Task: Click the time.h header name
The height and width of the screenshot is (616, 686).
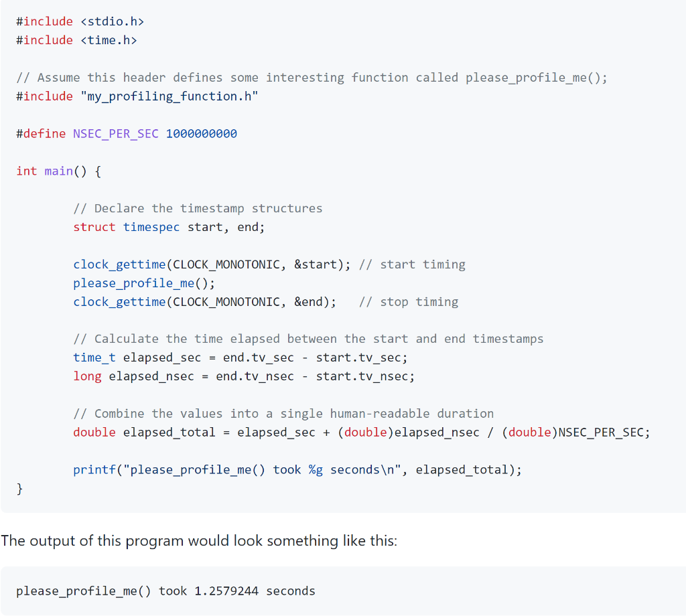Action: pyautogui.click(x=109, y=40)
